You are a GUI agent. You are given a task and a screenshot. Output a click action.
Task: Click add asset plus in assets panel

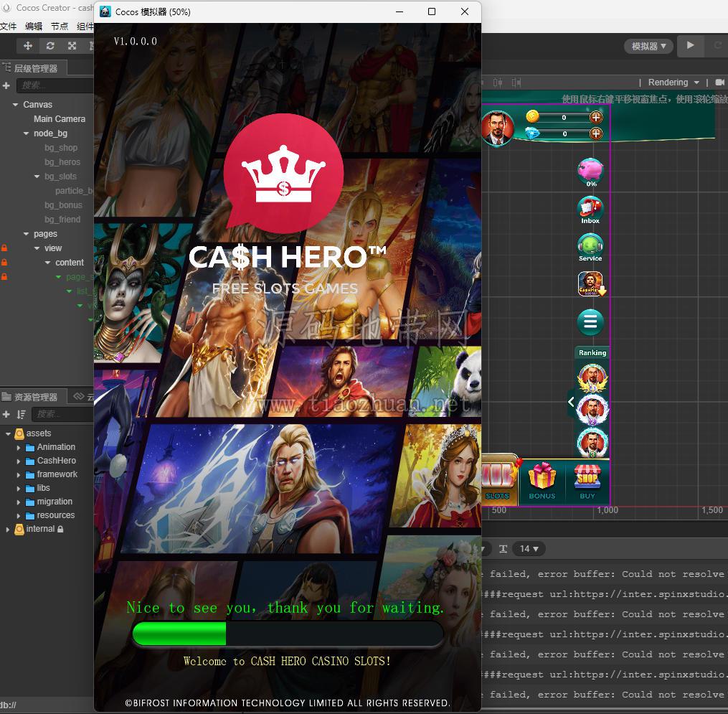[6, 414]
